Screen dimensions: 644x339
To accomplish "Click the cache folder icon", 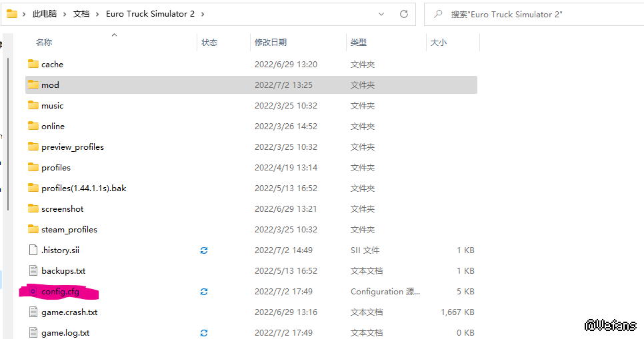I will [x=33, y=65].
